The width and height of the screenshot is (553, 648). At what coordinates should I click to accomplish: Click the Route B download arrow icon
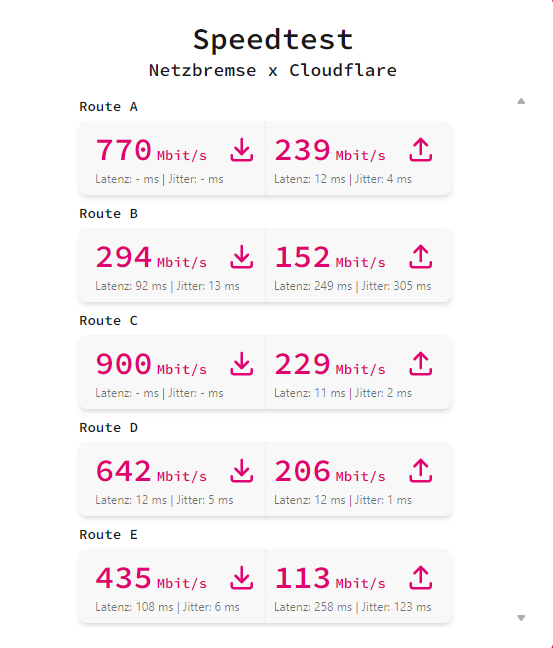(242, 257)
